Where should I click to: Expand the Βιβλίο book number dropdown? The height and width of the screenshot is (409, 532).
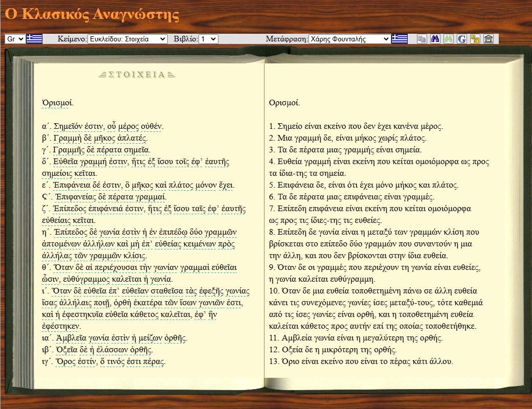coord(208,39)
